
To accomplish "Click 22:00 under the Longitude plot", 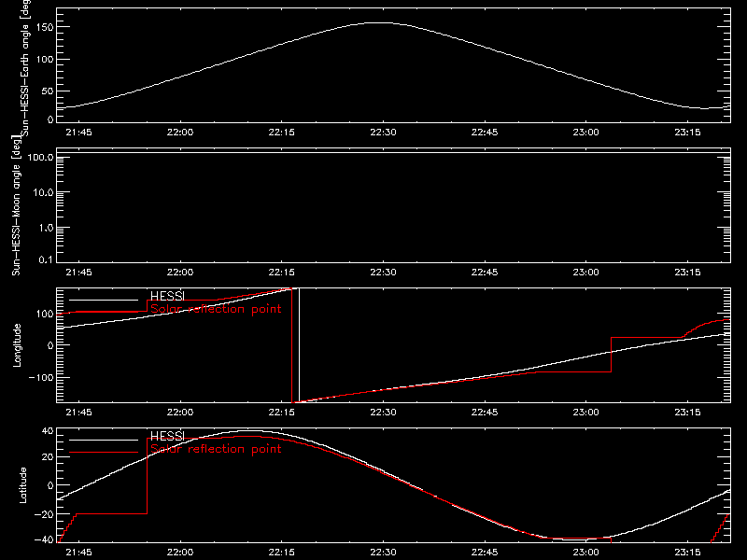I will (180, 412).
